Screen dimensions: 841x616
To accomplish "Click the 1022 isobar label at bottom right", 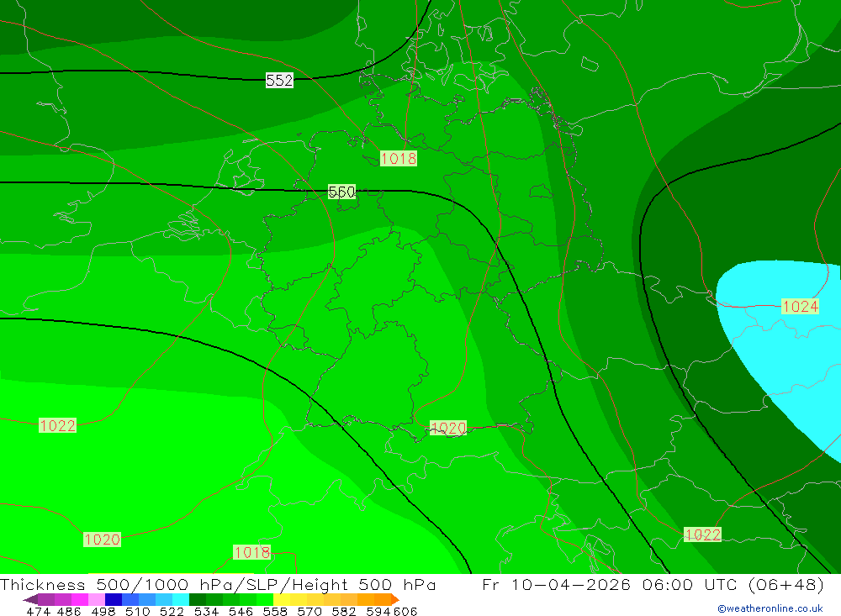I will [x=702, y=534].
